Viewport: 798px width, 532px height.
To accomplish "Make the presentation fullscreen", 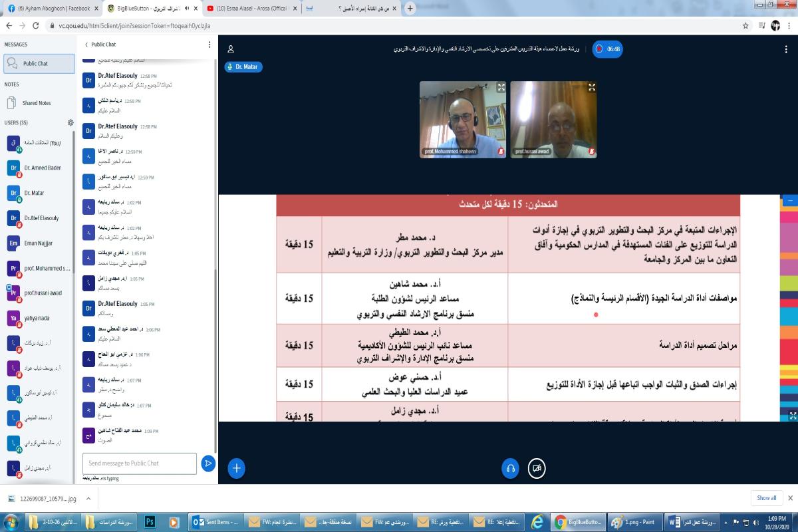I will pyautogui.click(x=793, y=416).
